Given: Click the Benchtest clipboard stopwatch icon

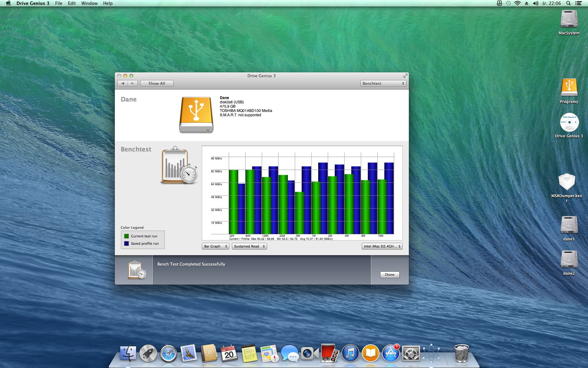Looking at the screenshot, I should pyautogui.click(x=179, y=165).
